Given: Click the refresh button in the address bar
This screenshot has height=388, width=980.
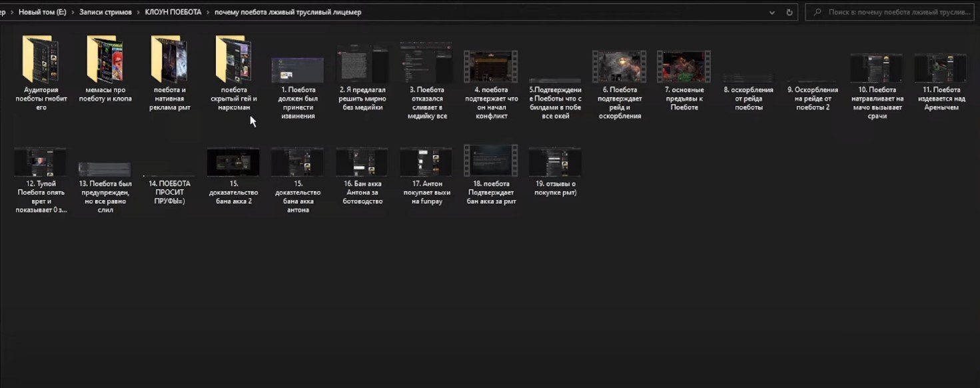Looking at the screenshot, I should 789,12.
